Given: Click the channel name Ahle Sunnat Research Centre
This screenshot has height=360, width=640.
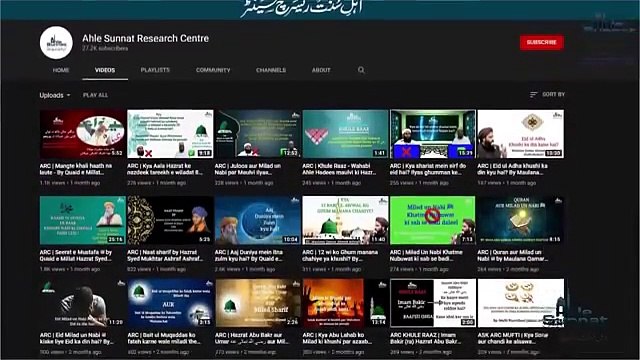Looking at the screenshot, I should pos(145,38).
